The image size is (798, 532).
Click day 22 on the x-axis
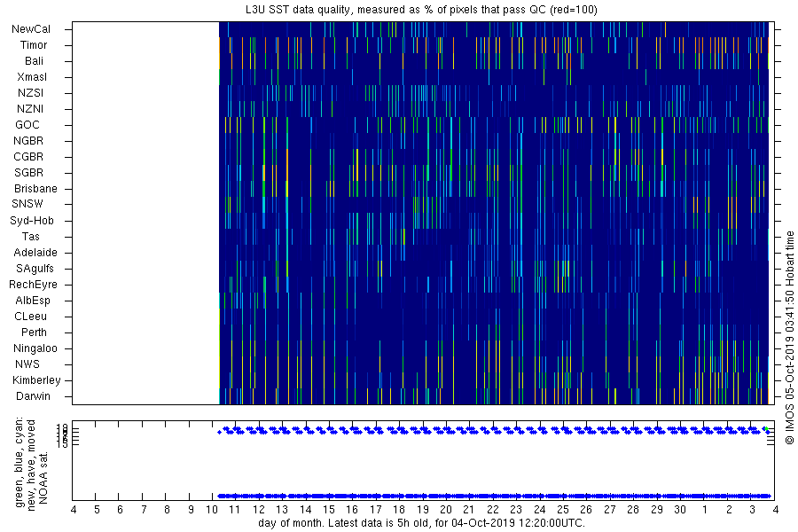(493, 510)
